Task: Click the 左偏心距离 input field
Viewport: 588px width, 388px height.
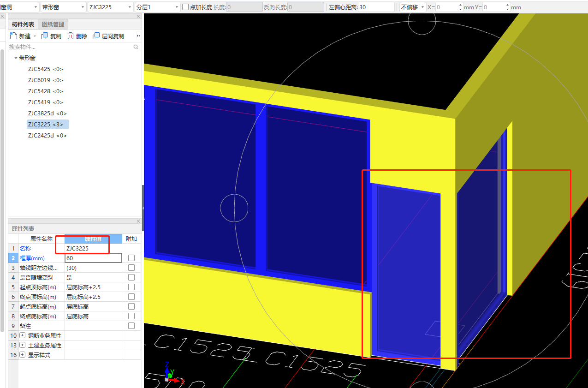Action: (376, 7)
